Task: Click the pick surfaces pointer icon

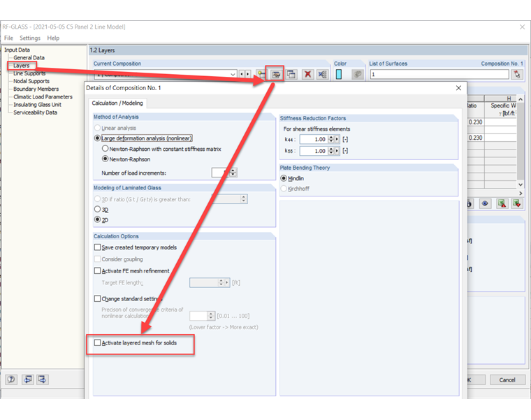Action: click(517, 74)
